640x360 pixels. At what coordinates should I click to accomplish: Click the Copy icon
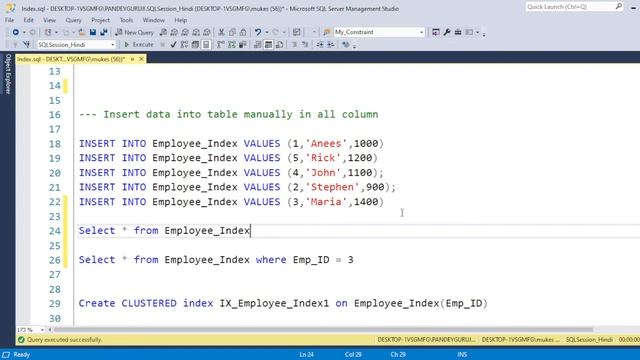[x=232, y=32]
